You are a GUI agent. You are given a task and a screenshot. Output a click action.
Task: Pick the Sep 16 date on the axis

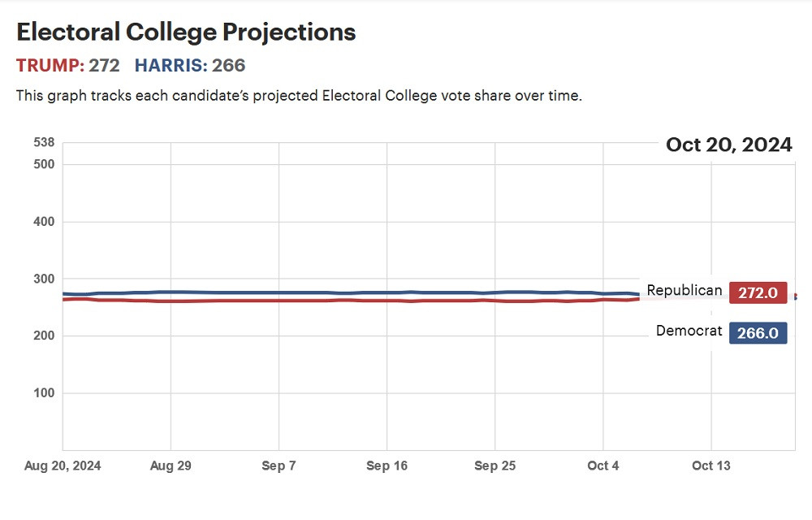tap(387, 466)
